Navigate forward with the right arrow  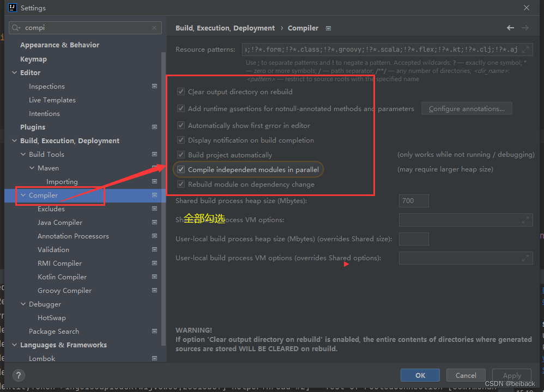coord(525,28)
